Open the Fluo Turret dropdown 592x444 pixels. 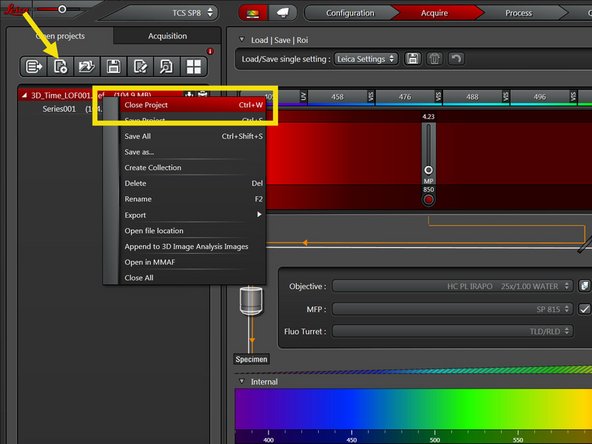pyautogui.click(x=452, y=331)
